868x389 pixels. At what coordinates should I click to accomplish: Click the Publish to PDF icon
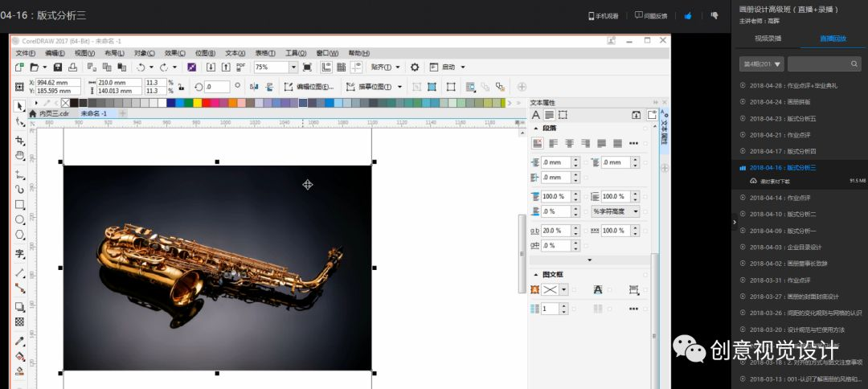241,67
